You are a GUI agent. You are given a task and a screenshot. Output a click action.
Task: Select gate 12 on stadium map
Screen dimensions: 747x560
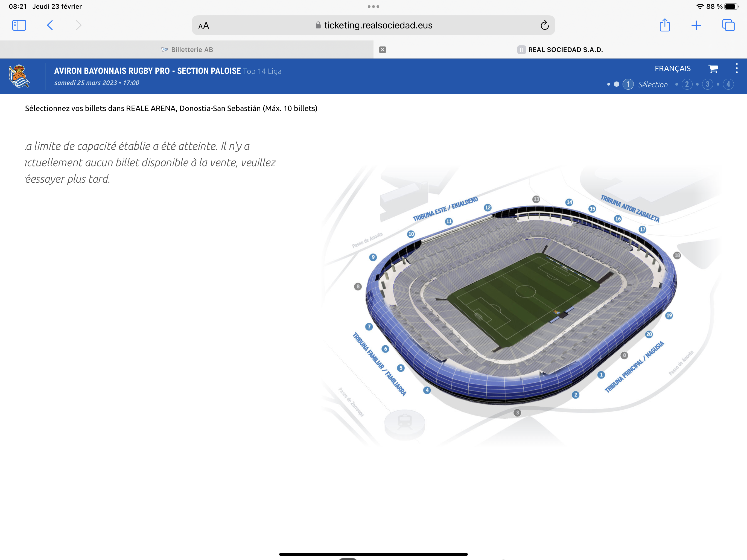tap(488, 207)
